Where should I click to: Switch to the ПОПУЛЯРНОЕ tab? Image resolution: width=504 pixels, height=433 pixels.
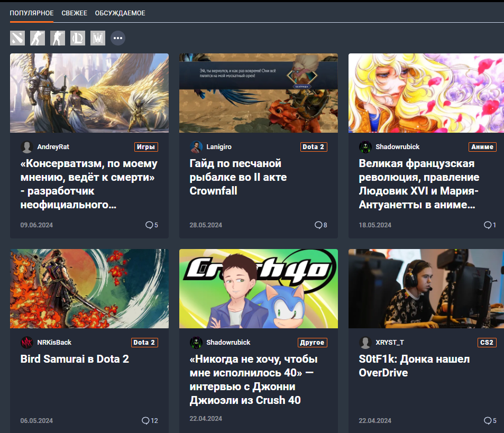32,13
